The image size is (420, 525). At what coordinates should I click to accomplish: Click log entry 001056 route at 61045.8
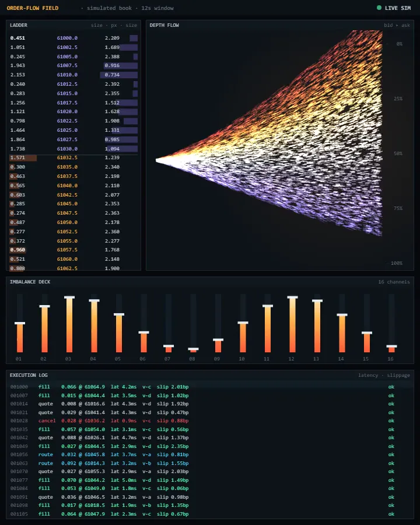[211, 454]
